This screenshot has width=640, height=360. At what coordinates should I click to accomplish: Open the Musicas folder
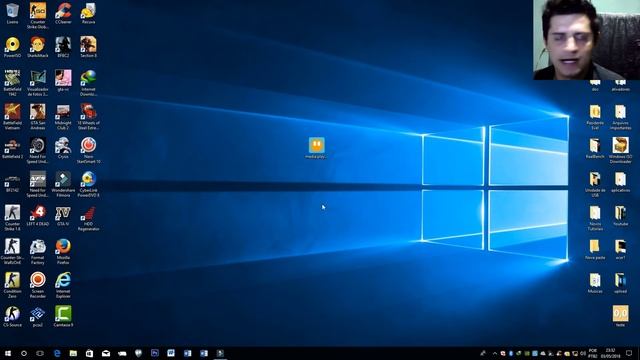tap(595, 283)
